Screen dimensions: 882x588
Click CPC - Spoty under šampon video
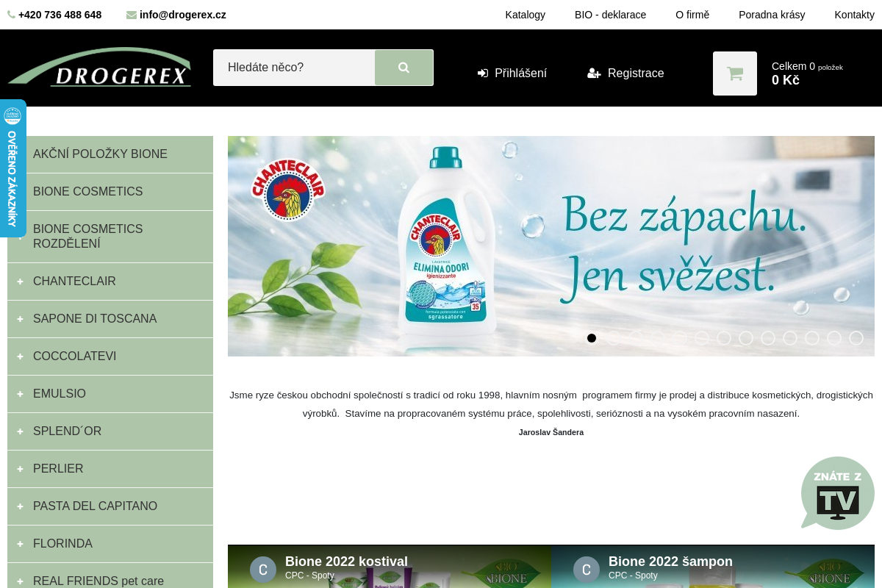633,576
